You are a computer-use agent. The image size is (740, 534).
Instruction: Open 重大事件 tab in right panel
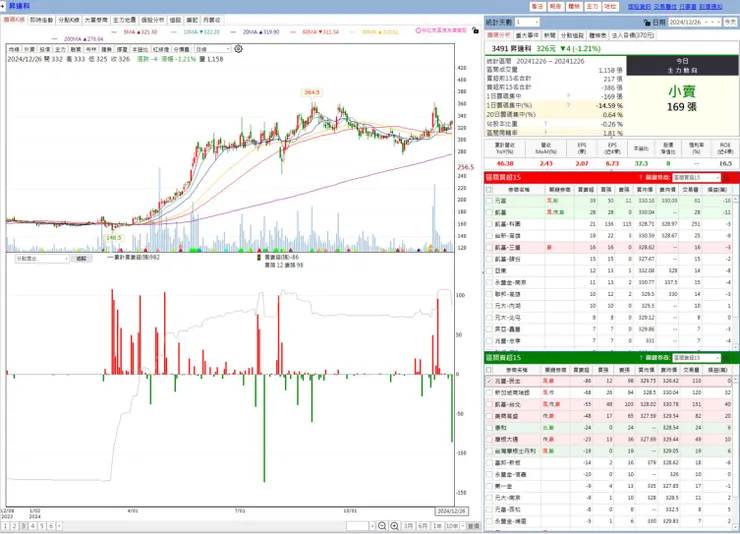[527, 35]
